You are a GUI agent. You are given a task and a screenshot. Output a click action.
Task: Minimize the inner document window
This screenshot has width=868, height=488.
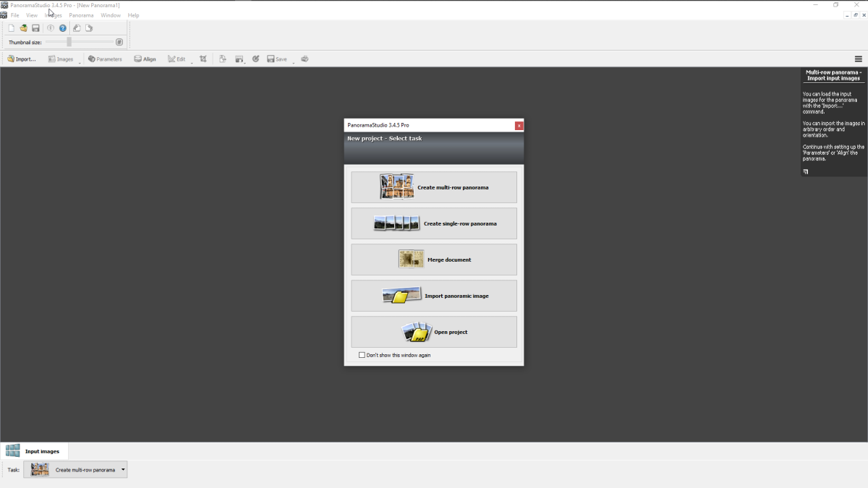(x=847, y=15)
